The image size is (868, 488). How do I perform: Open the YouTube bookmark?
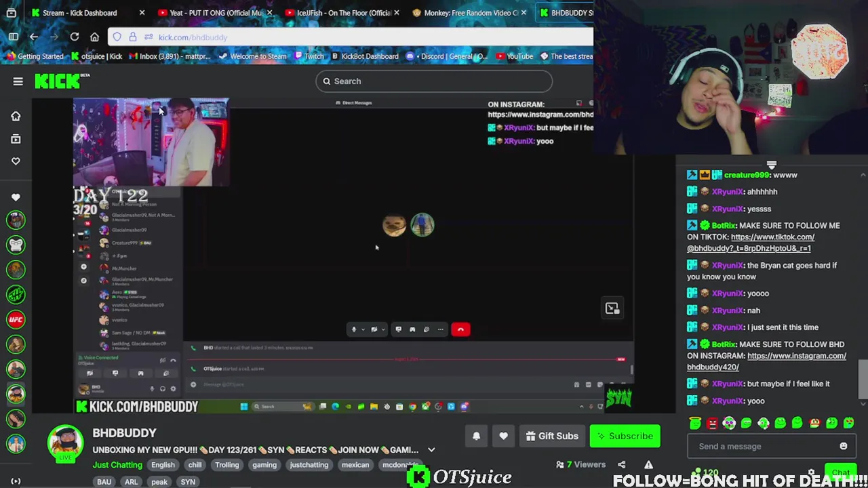[x=515, y=56]
